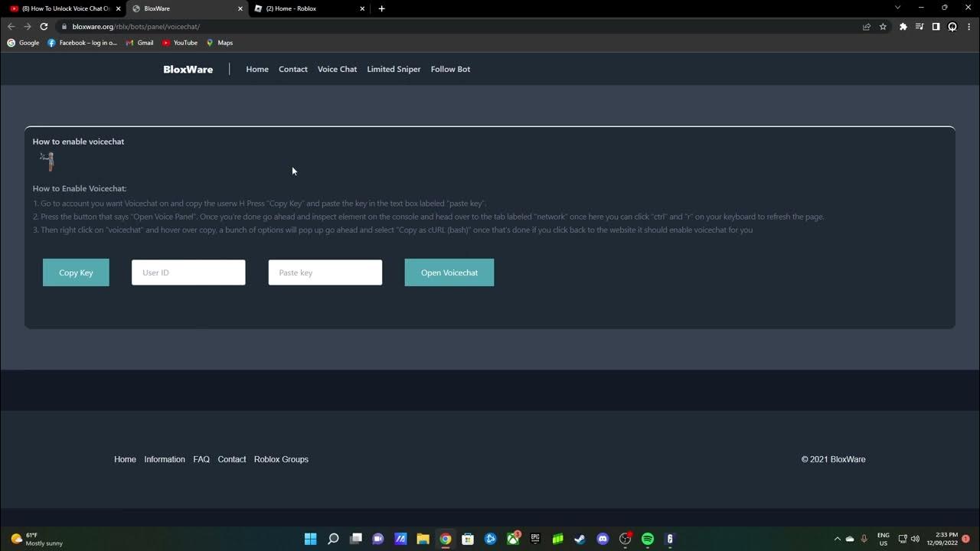Open Follow Bot in the top navigation
The image size is (980, 551).
[x=450, y=69]
